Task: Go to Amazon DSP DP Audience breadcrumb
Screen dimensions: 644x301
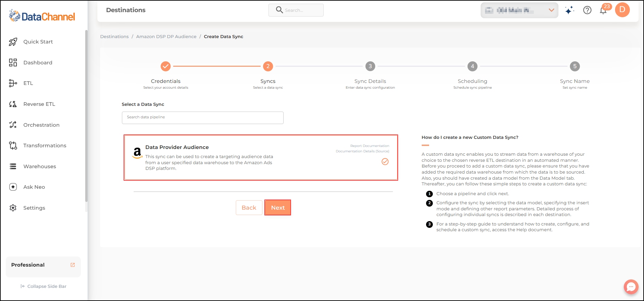Action: (166, 36)
